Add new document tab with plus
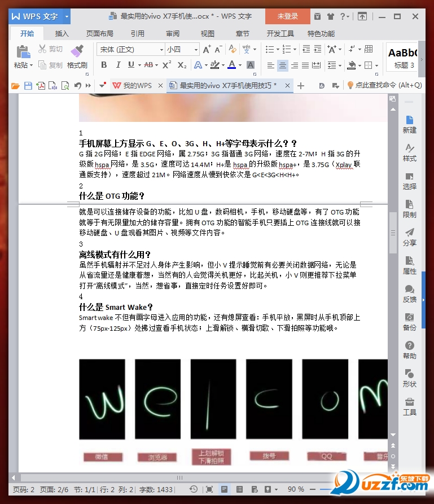Viewport: 434px width, 504px height. click(x=301, y=85)
